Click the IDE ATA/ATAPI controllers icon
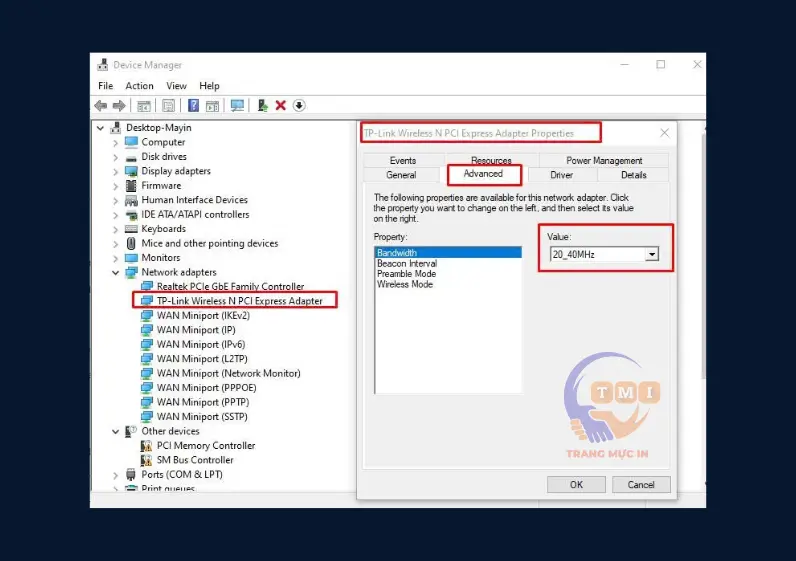Image resolution: width=796 pixels, height=561 pixels. pyautogui.click(x=131, y=214)
